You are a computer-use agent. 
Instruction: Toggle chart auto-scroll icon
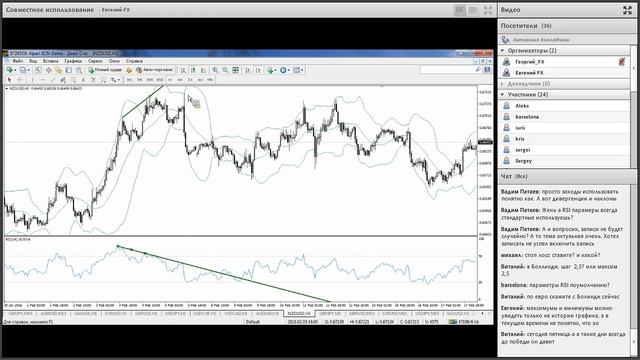coord(248,70)
